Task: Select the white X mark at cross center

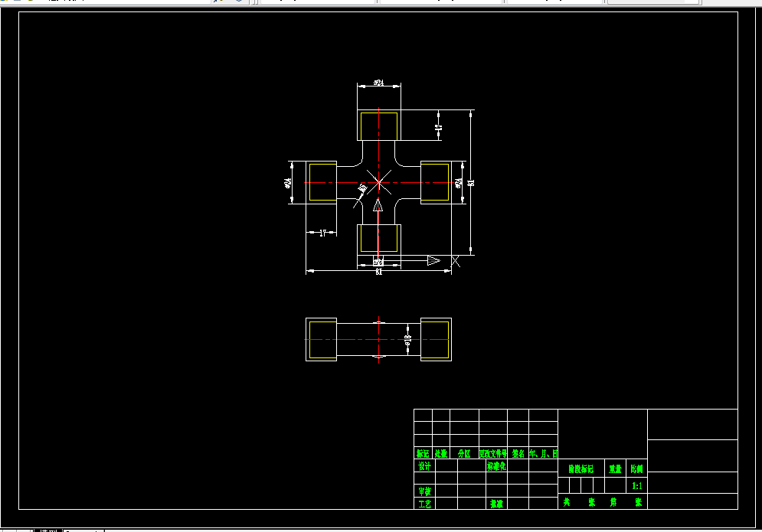Action: point(379,182)
